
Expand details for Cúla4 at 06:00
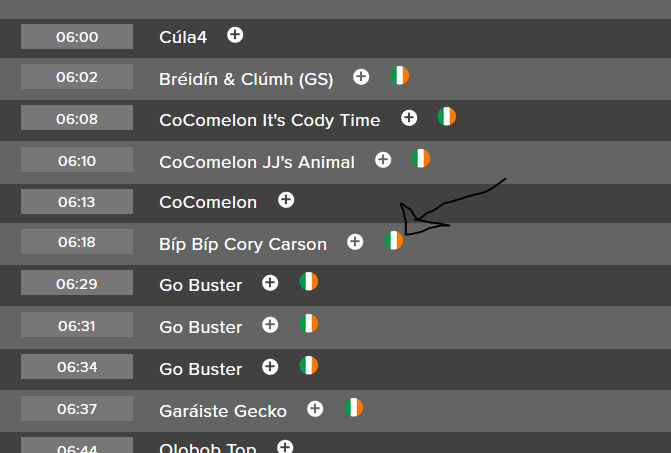pyautogui.click(x=235, y=35)
